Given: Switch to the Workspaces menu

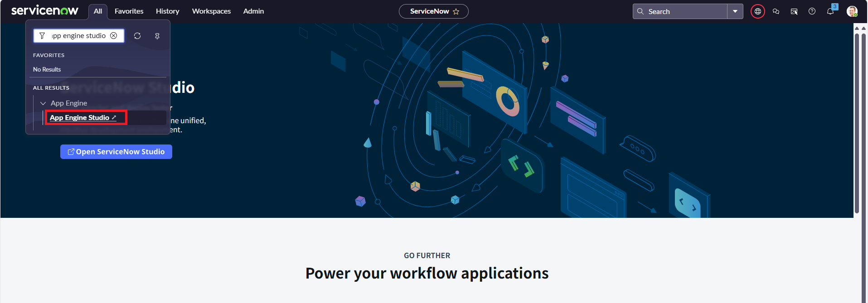Looking at the screenshot, I should [211, 11].
